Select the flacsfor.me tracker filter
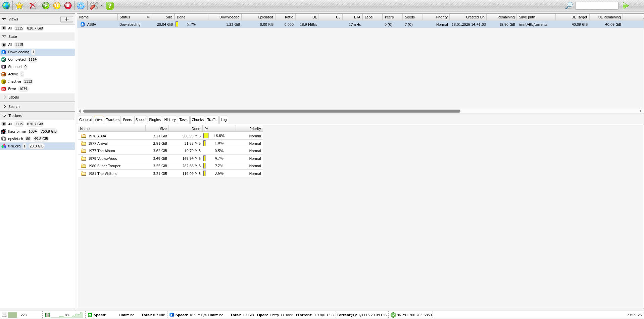The image size is (644, 319). click(x=17, y=131)
